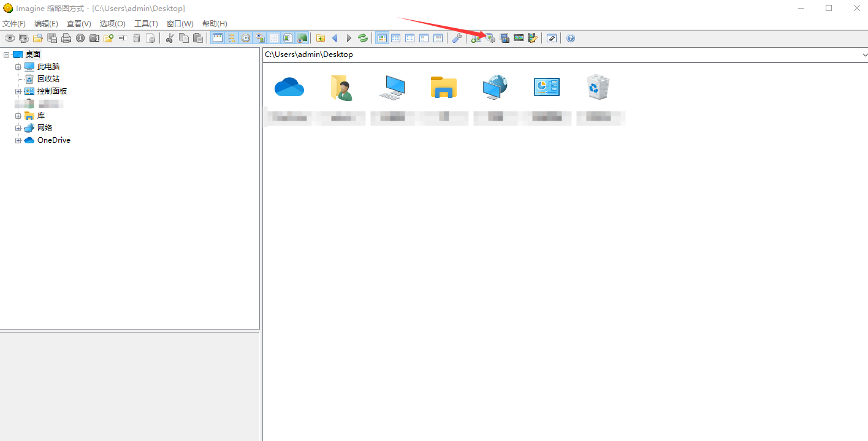
Task: Open options with the wrench icon
Action: [x=457, y=38]
